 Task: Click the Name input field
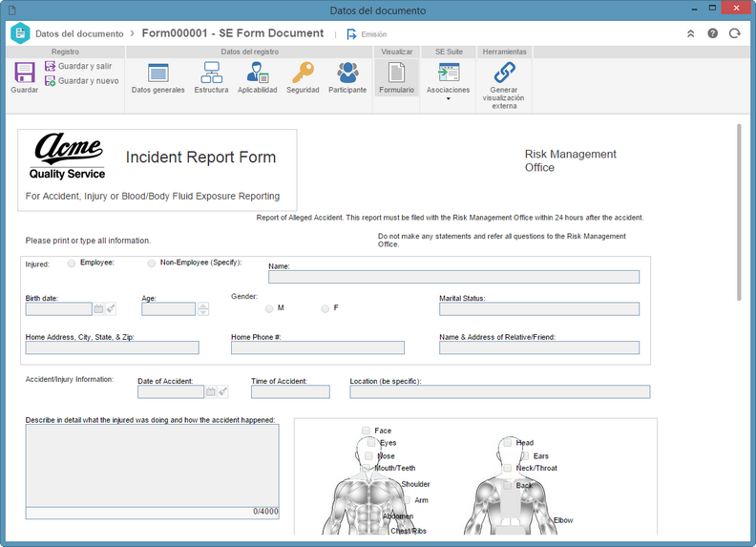453,277
